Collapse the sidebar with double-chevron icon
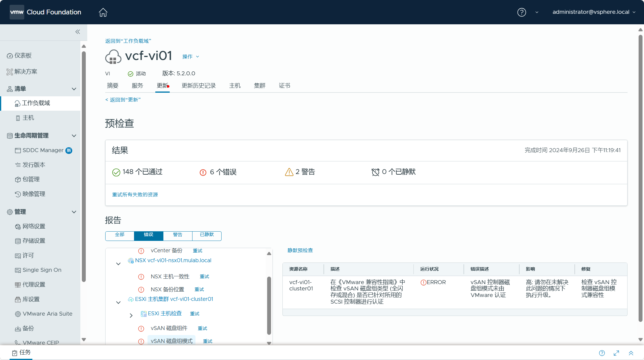644x360 pixels. tap(78, 32)
